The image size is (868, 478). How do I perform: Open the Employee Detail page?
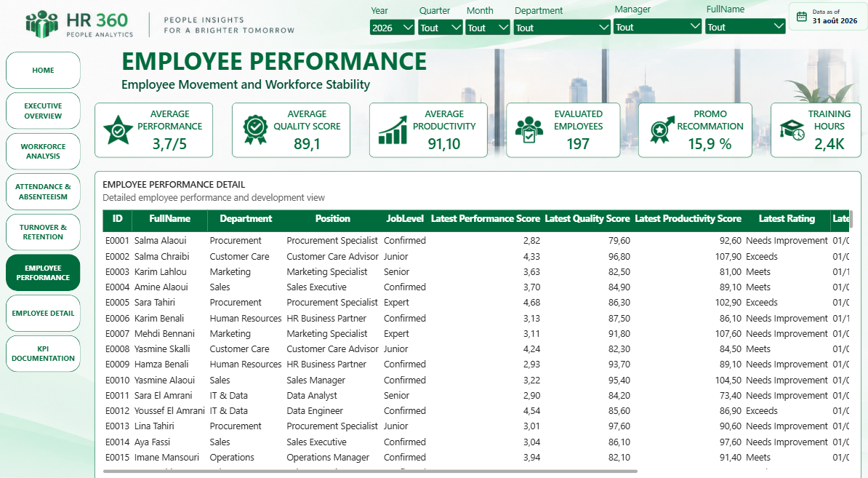click(43, 313)
